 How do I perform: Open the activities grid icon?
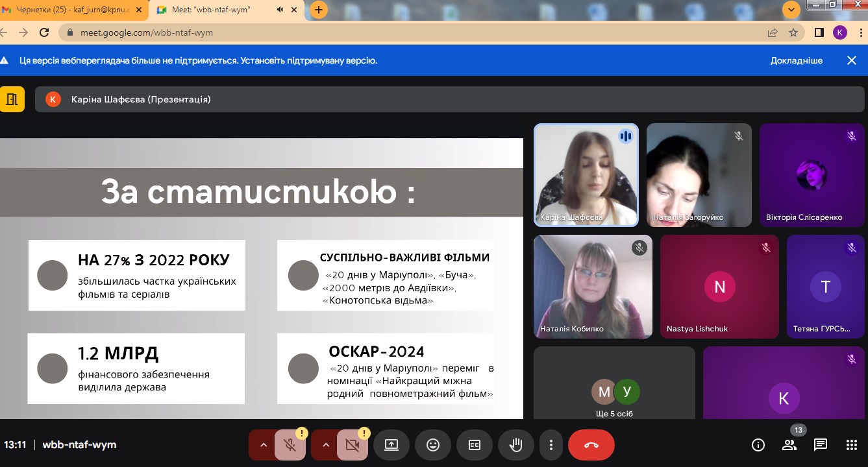852,445
